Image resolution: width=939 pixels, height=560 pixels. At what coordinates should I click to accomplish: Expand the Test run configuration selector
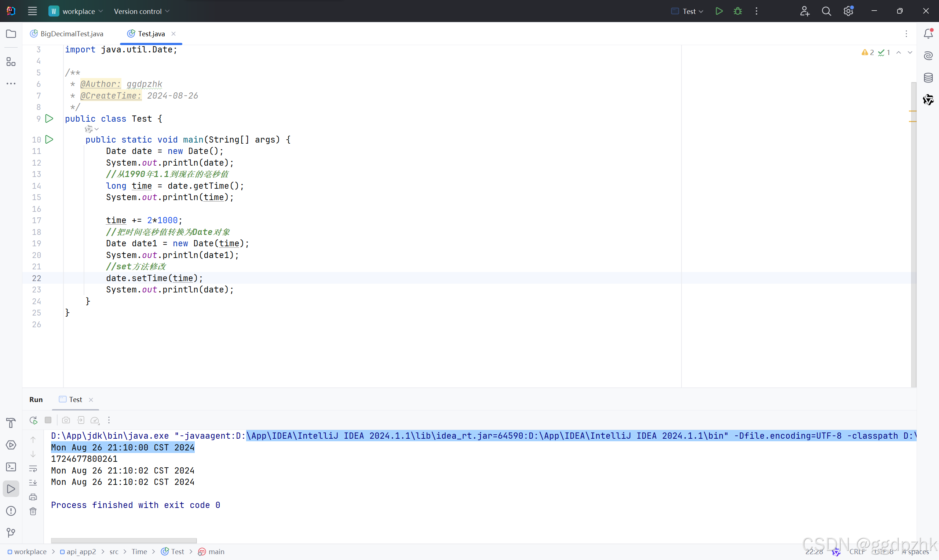click(687, 11)
